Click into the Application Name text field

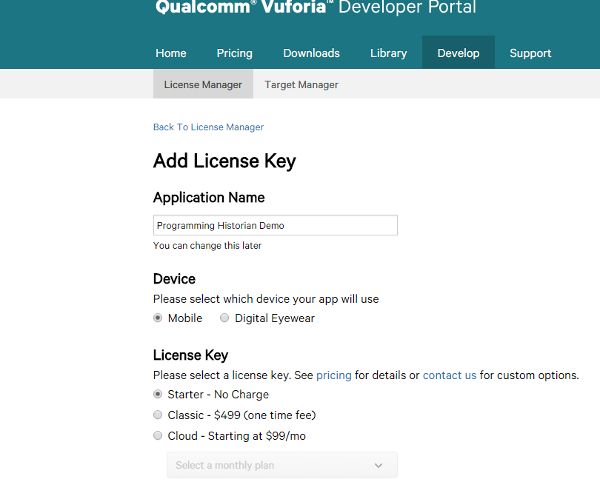[x=275, y=226]
